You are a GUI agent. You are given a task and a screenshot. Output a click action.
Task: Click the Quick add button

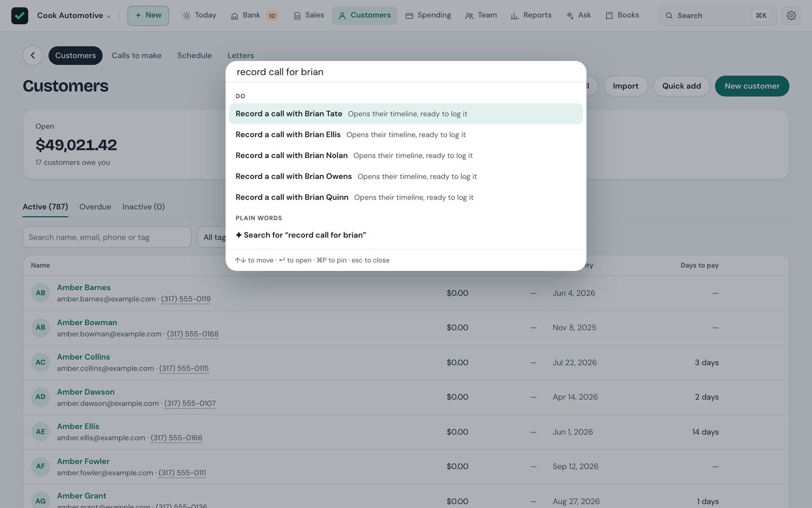[x=682, y=86]
